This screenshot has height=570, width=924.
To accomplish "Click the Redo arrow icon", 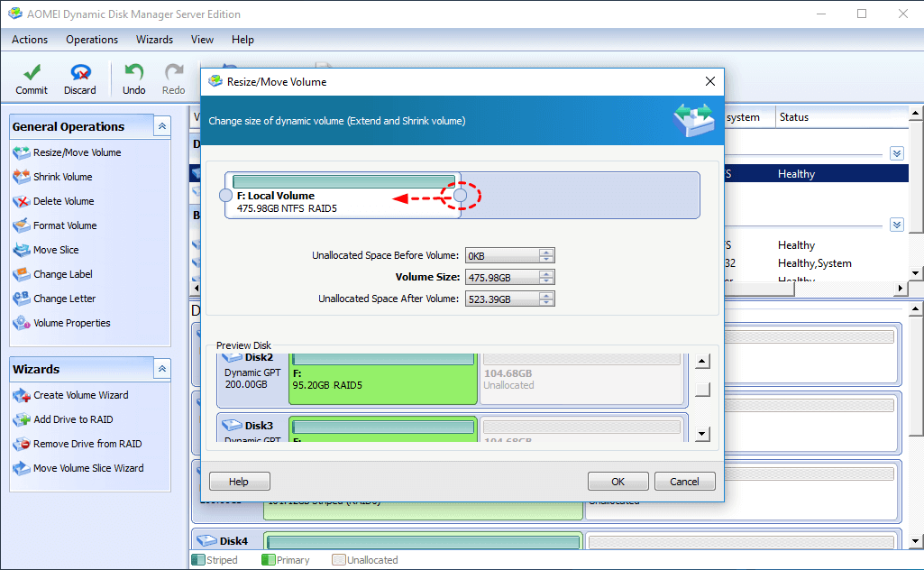I will [x=174, y=72].
